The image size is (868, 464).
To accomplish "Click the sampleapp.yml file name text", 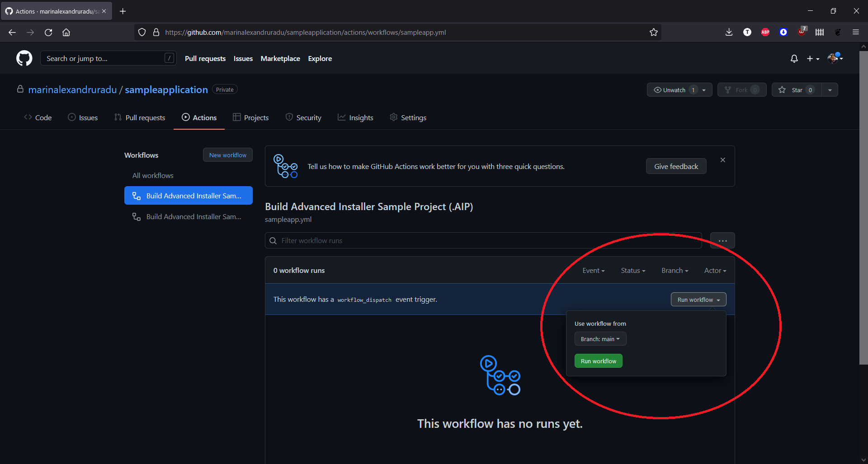I will (x=288, y=220).
